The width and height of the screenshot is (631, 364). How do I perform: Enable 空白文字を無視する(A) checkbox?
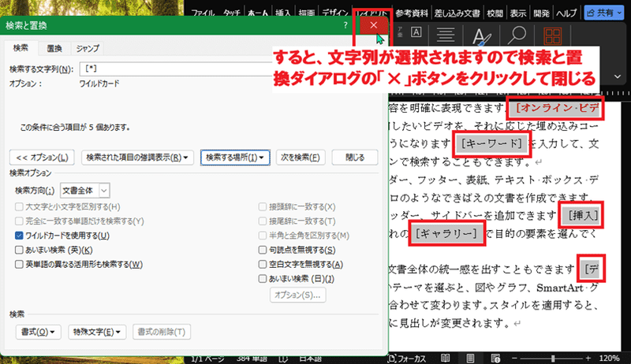pyautogui.click(x=263, y=265)
